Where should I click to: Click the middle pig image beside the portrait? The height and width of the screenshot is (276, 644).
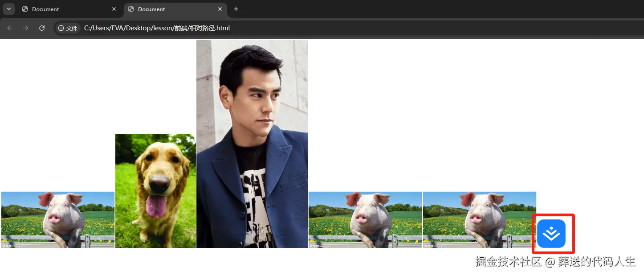[365, 219]
